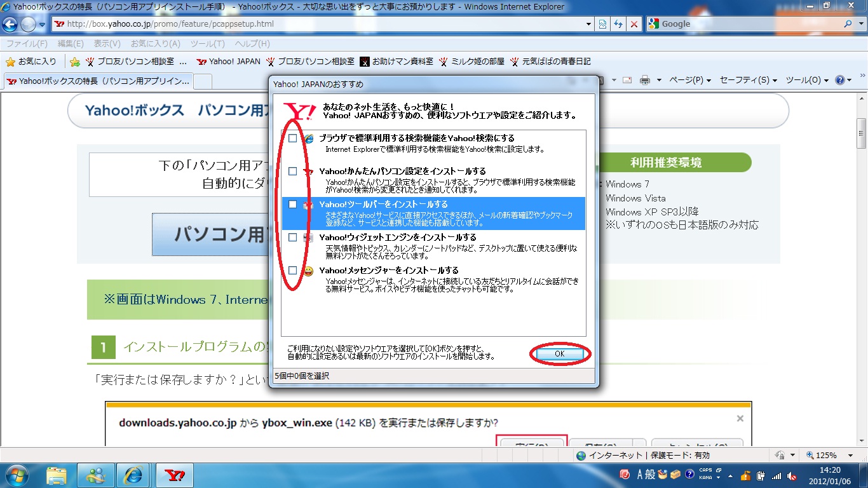Open the ツール(O) command bar dropdown
Screen dimensions: 868x488
tap(807, 80)
